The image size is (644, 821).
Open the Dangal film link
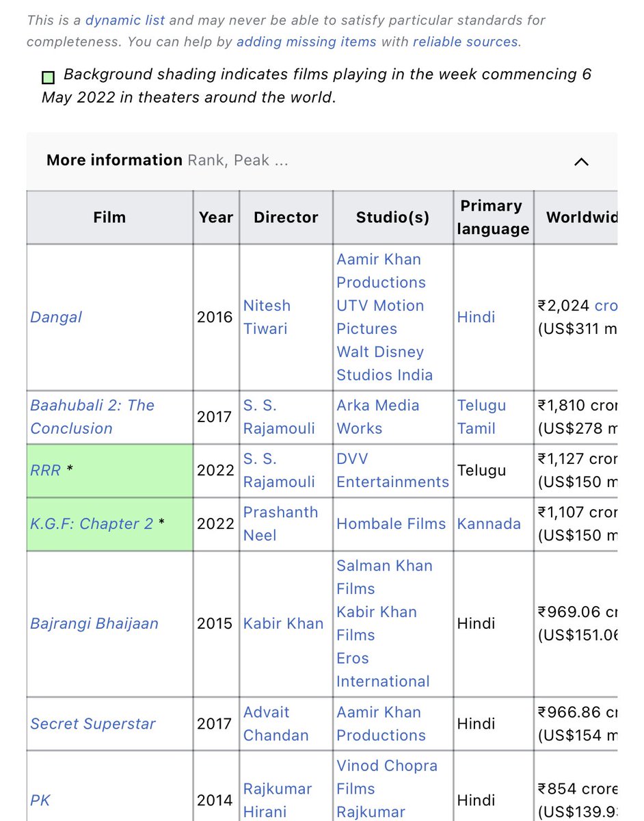[x=56, y=317]
